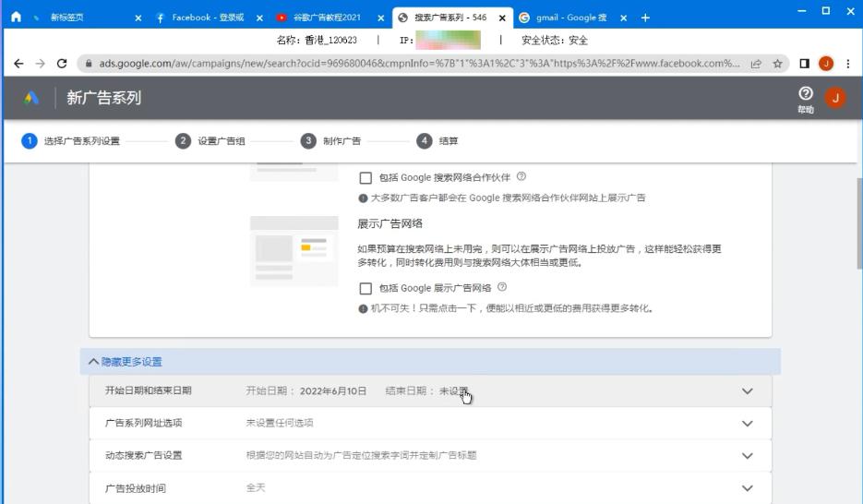Click the 名称: 香港_120623 label

pos(317,41)
